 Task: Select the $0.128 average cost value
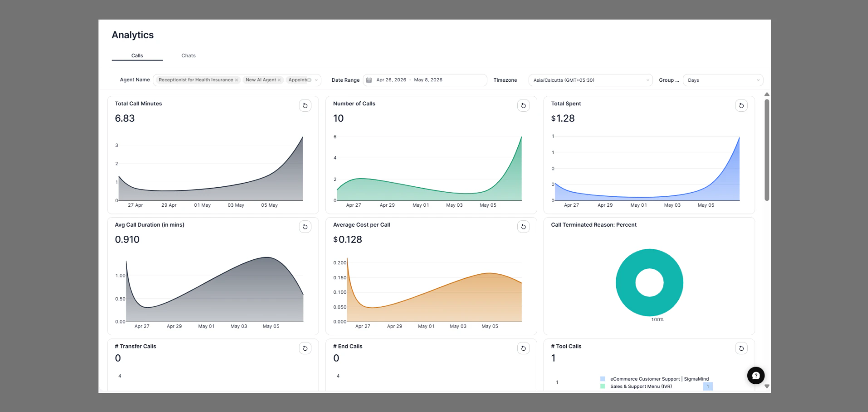tap(348, 239)
